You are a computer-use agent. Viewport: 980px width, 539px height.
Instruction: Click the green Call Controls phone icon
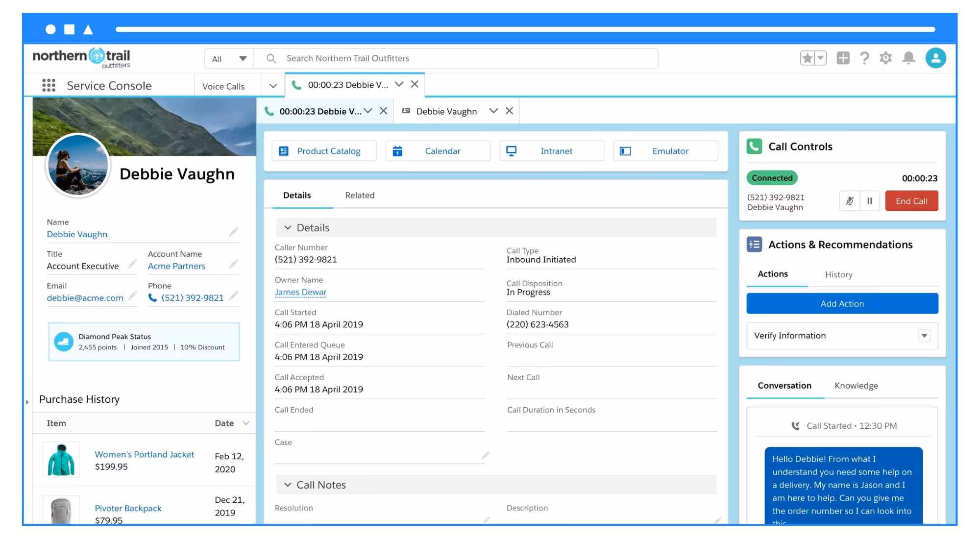tap(755, 147)
